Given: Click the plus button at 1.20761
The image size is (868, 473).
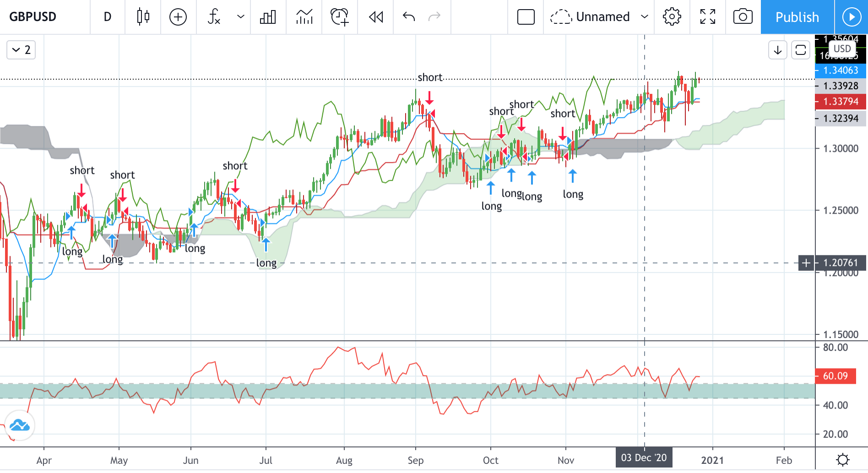Looking at the screenshot, I should pos(806,263).
